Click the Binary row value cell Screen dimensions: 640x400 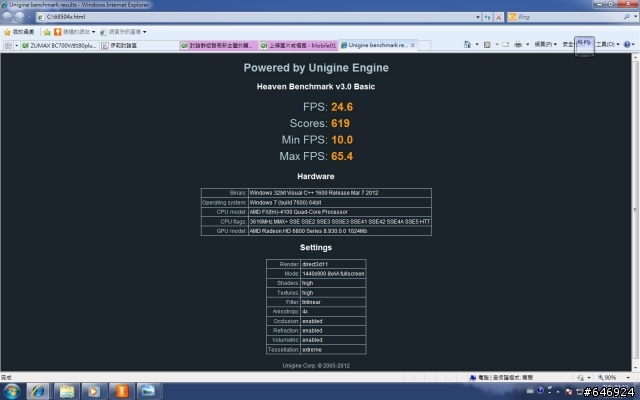[x=340, y=193]
